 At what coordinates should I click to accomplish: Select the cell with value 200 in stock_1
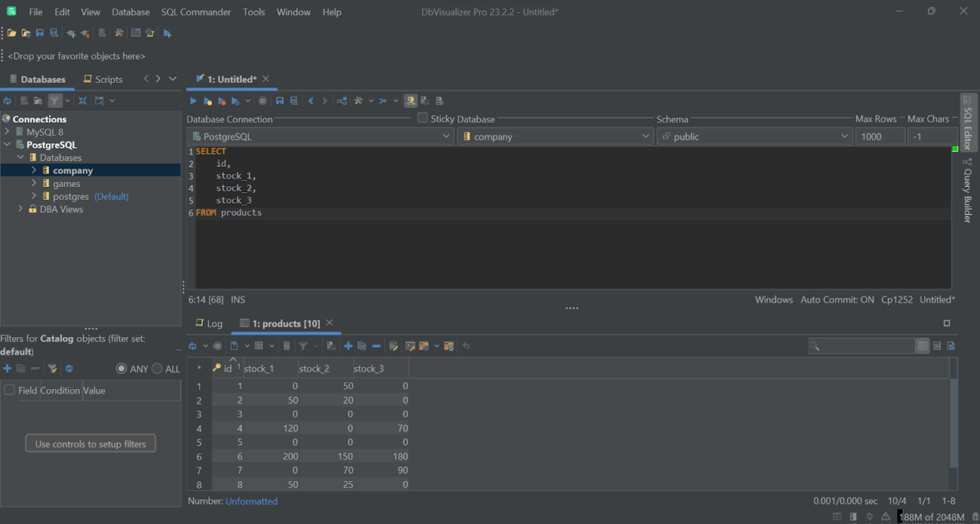click(270, 456)
